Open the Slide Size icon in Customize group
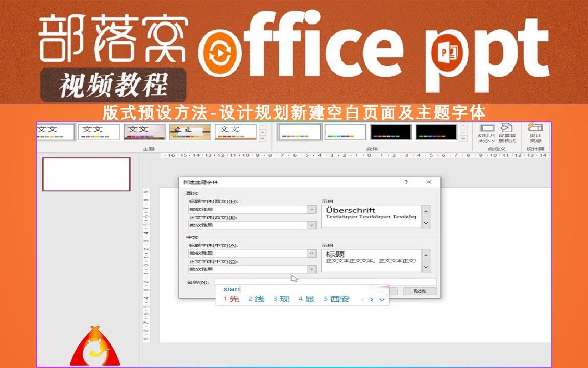 point(485,130)
